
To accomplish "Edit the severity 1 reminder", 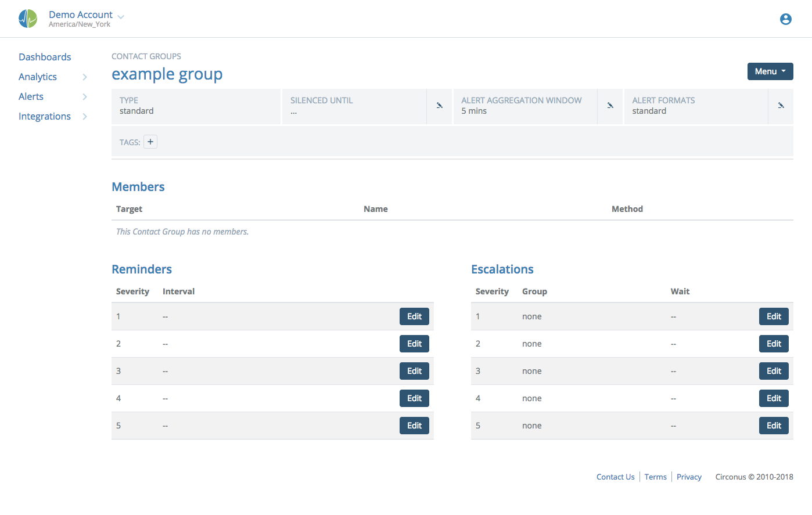I will click(x=414, y=316).
